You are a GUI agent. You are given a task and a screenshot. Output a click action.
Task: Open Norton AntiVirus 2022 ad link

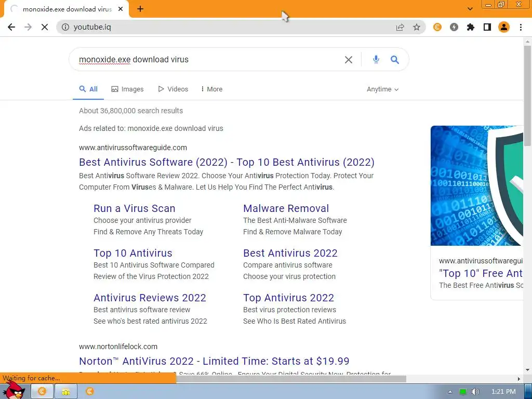214,361
